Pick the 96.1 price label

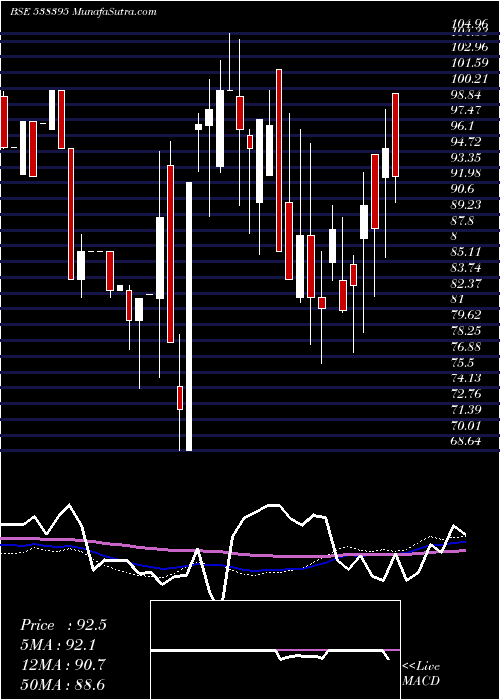[463, 126]
